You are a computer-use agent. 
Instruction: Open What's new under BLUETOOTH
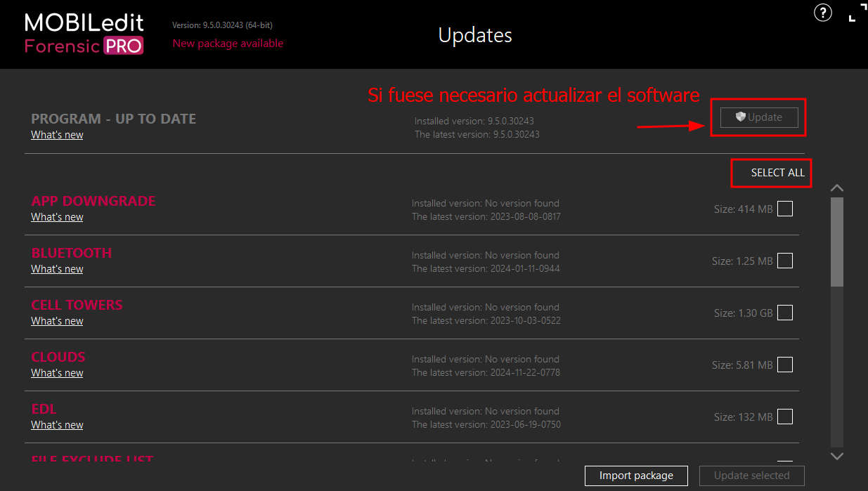pos(57,269)
